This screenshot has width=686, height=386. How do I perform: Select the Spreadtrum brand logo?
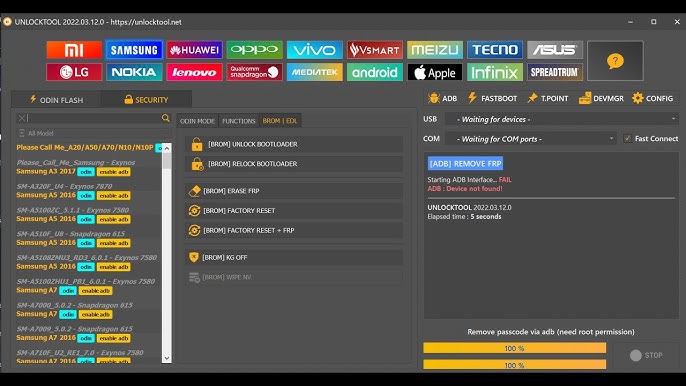555,72
